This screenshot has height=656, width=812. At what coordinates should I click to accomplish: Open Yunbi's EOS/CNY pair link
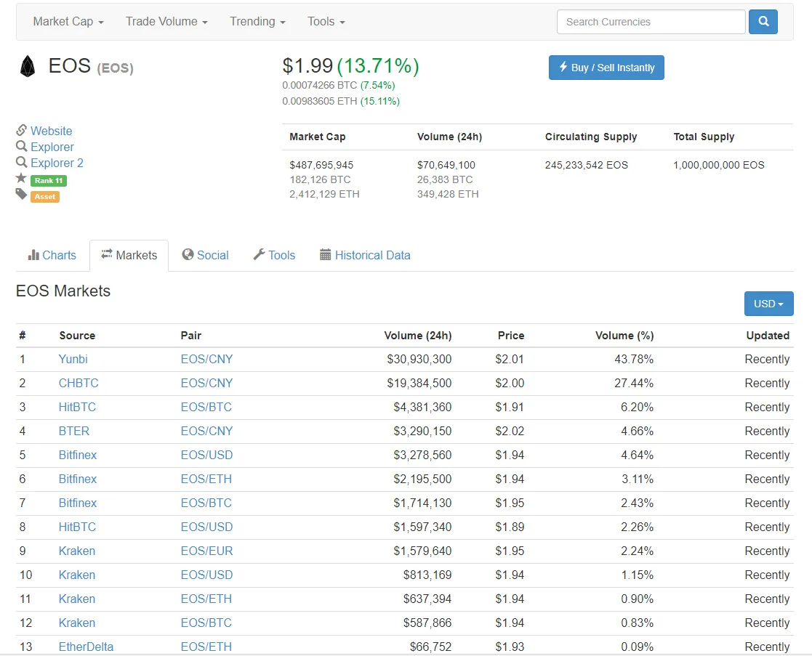(x=206, y=359)
